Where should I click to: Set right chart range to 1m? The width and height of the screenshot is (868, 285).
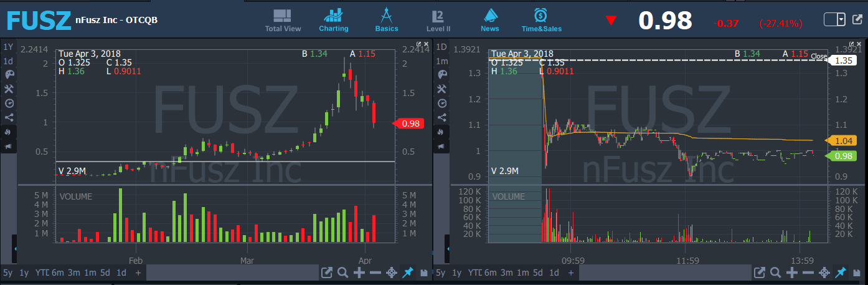point(524,273)
